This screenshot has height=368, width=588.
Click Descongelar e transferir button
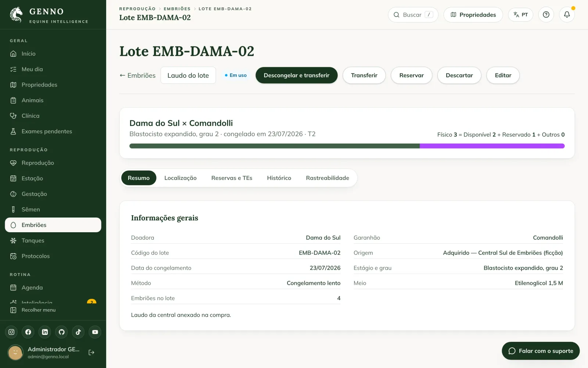point(297,75)
